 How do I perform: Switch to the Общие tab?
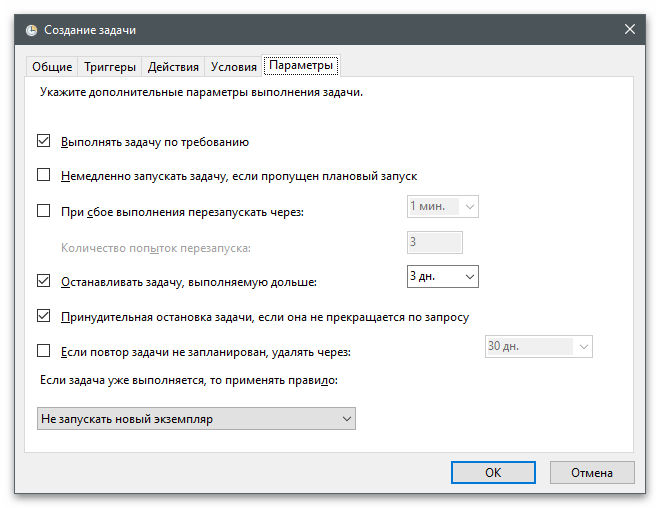click(52, 66)
